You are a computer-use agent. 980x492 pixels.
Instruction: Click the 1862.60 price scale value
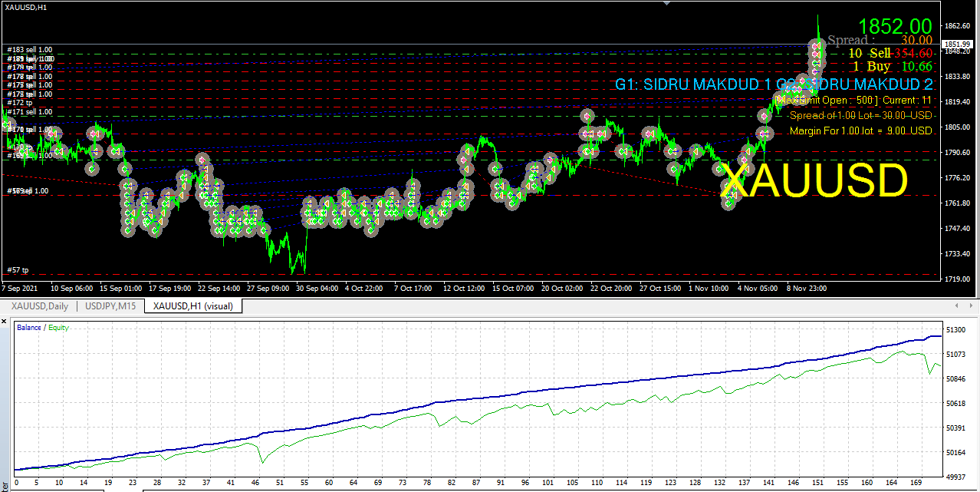pyautogui.click(x=958, y=26)
